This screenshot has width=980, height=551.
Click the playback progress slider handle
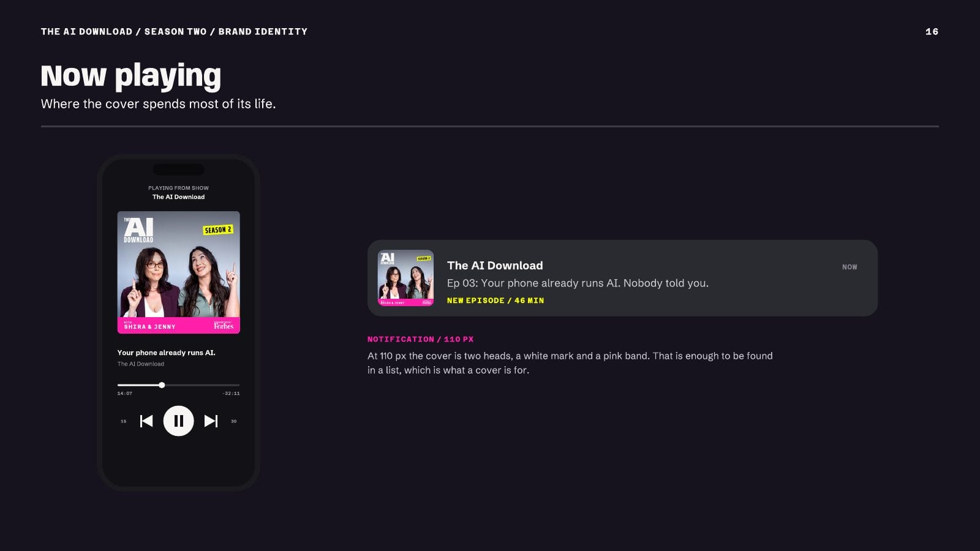(x=162, y=385)
